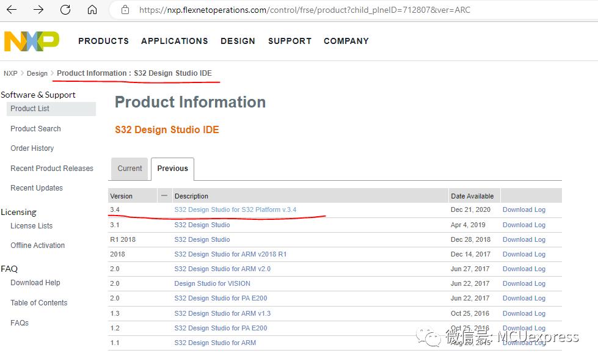
Task: Open S32 Design Studio for ARM version 1.1
Action: click(x=215, y=343)
